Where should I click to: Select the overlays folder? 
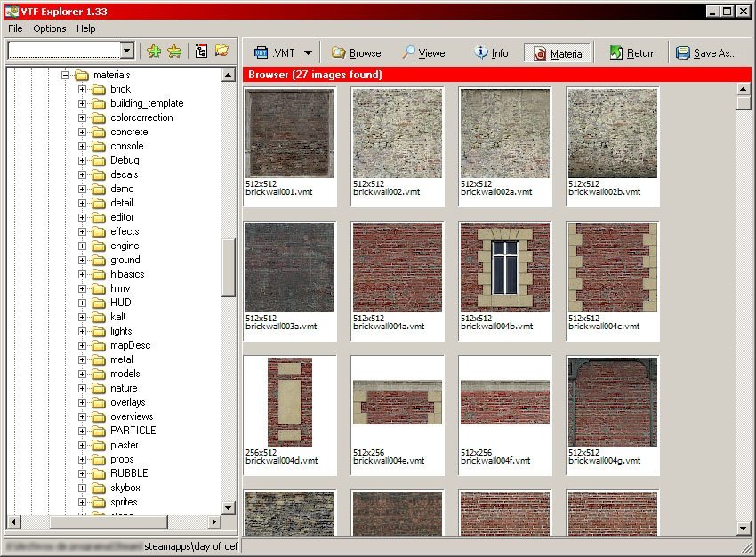(x=128, y=402)
